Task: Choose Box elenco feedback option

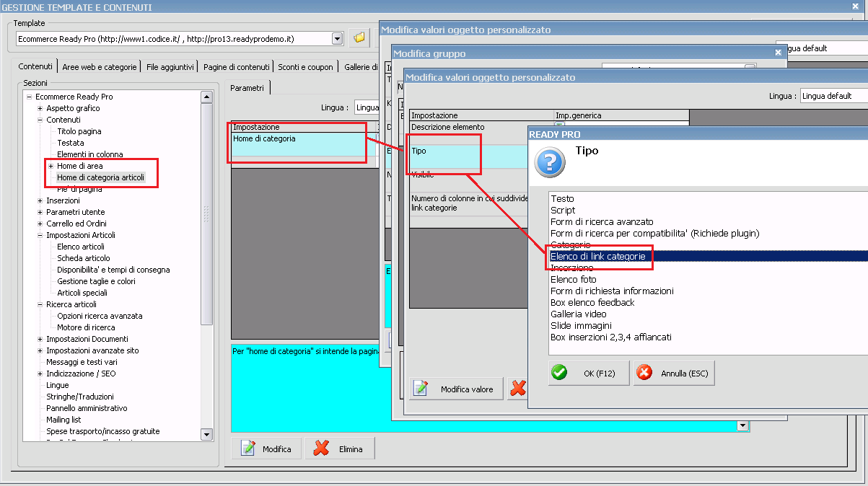Action: (592, 302)
